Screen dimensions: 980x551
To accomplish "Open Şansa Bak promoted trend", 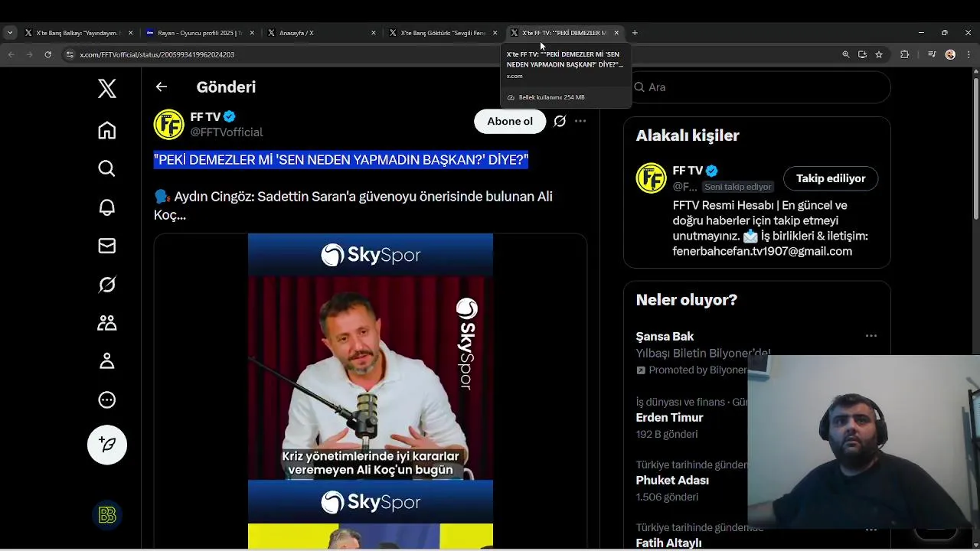I will [x=665, y=337].
